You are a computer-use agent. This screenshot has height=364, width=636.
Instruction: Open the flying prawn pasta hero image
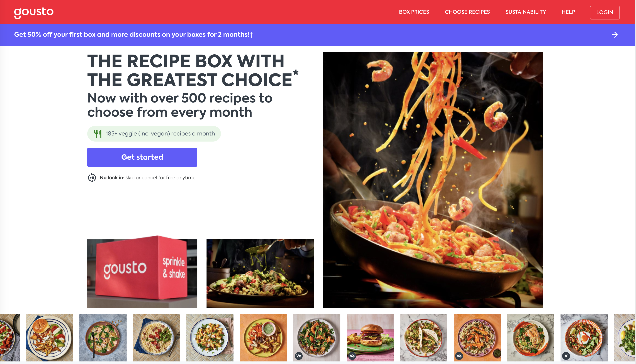tap(433, 180)
